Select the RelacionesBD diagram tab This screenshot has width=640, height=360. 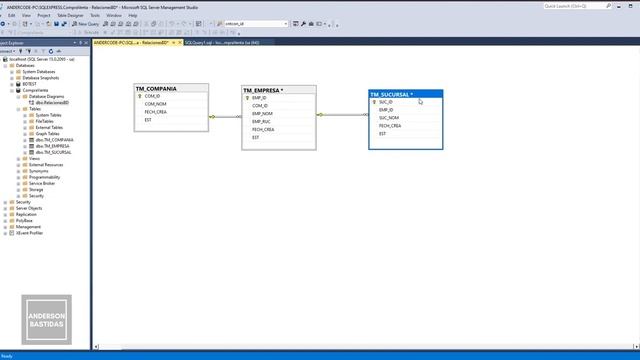click(x=131, y=42)
